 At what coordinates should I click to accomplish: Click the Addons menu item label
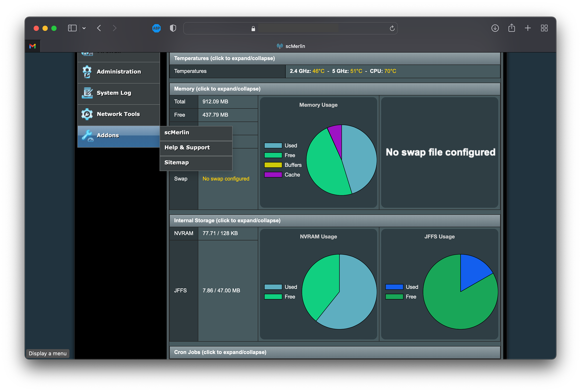tap(108, 135)
